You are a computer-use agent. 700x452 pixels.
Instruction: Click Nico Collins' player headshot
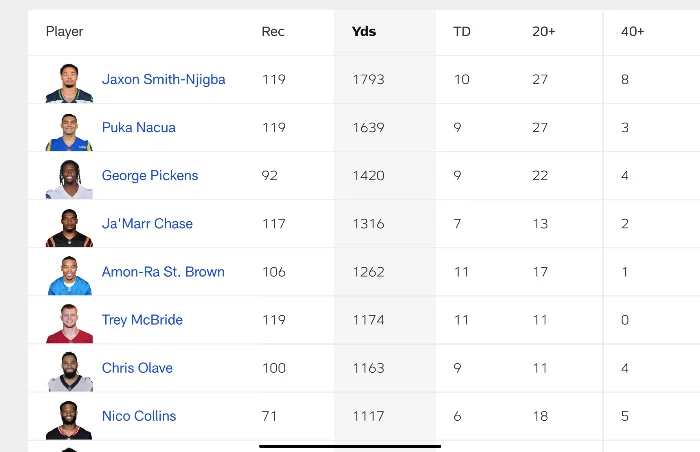pos(69,417)
